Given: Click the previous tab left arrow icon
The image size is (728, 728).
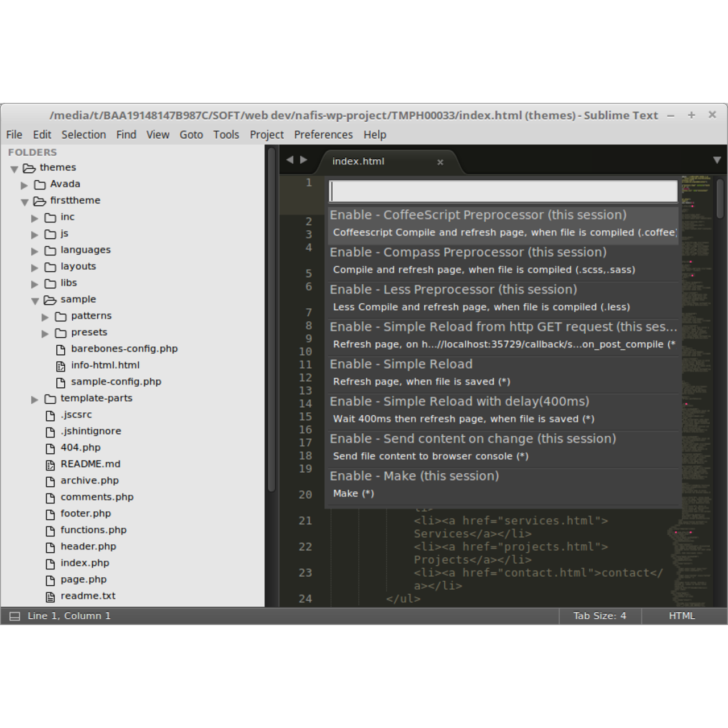Looking at the screenshot, I should click(289, 160).
